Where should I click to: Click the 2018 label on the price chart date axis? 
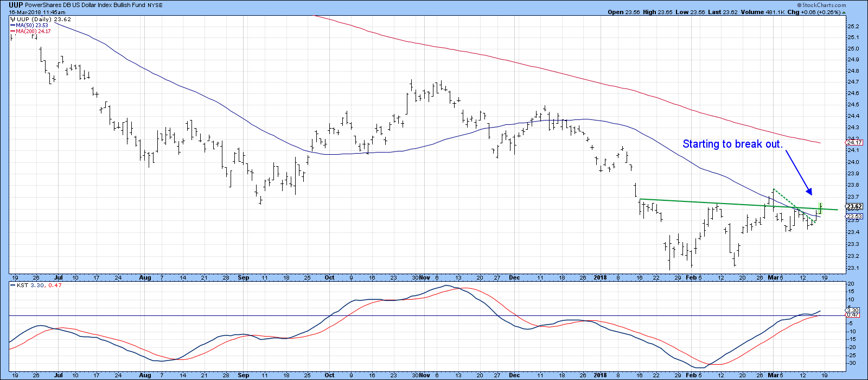pyautogui.click(x=599, y=277)
